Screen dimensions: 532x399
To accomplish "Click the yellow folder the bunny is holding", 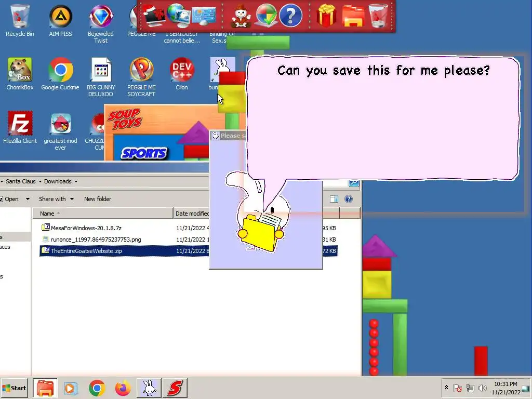I will coord(261,232).
